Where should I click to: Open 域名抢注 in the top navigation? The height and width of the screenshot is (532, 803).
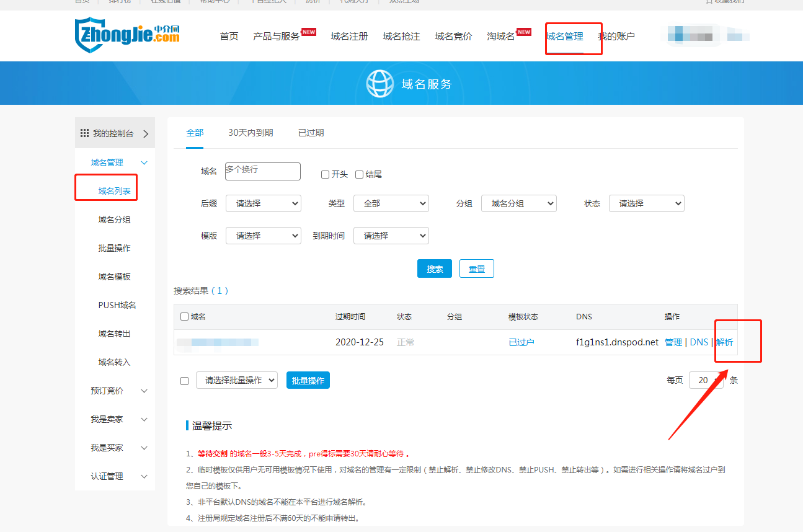[401, 37]
